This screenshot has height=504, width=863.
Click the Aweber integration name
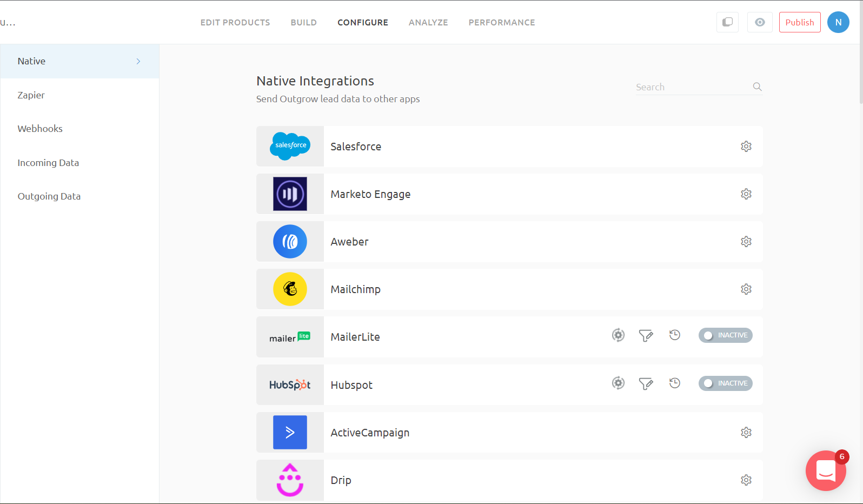tap(349, 242)
